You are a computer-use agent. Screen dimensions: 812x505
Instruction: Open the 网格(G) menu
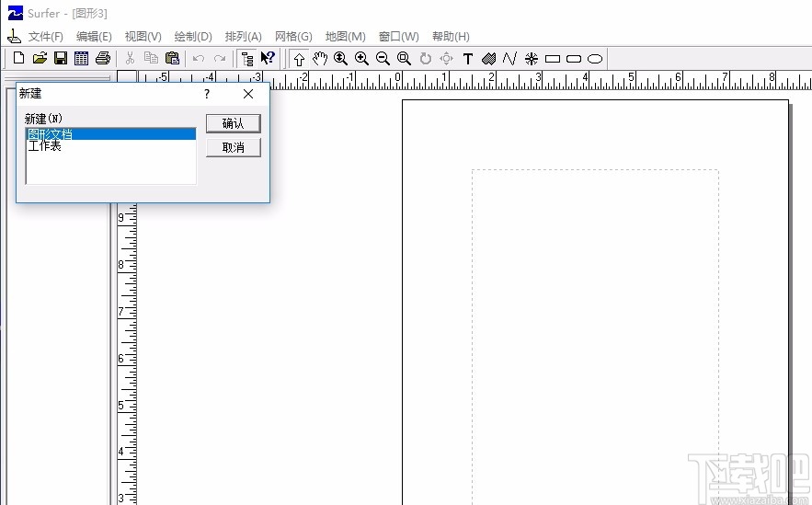coord(293,36)
